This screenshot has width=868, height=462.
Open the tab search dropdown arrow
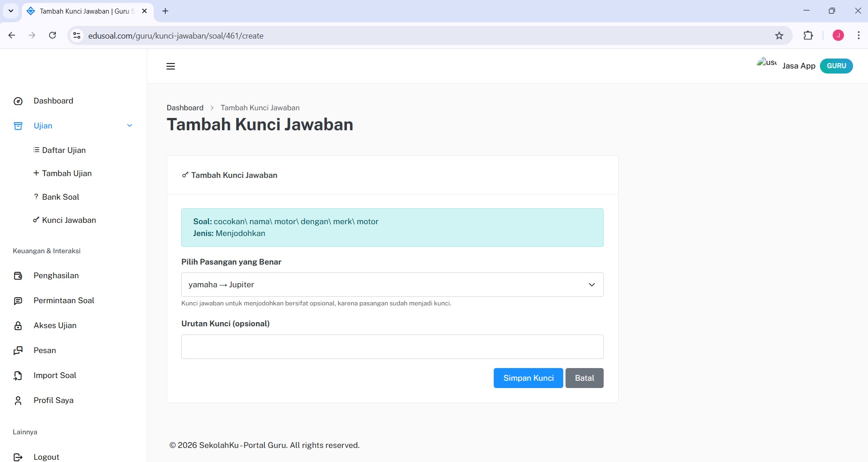[x=11, y=11]
